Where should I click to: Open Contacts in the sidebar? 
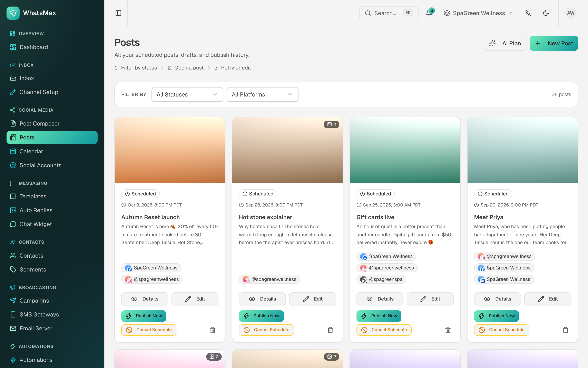(x=52, y=256)
